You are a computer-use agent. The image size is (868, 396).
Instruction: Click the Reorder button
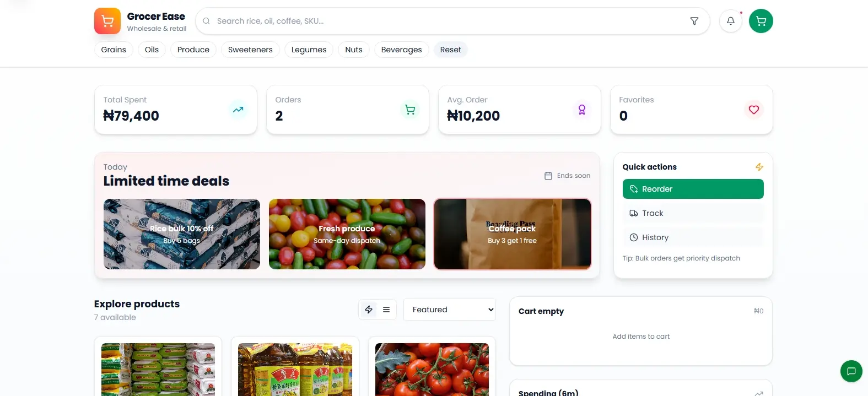693,189
